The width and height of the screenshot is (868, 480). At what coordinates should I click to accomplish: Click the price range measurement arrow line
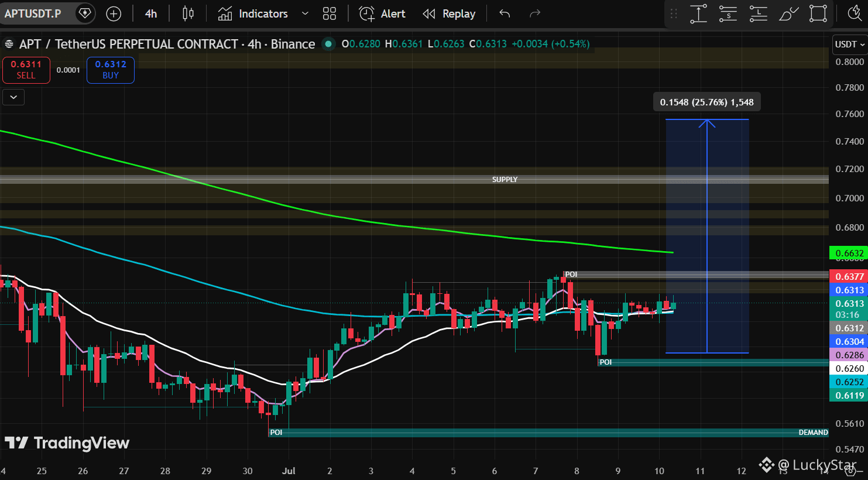[707, 236]
